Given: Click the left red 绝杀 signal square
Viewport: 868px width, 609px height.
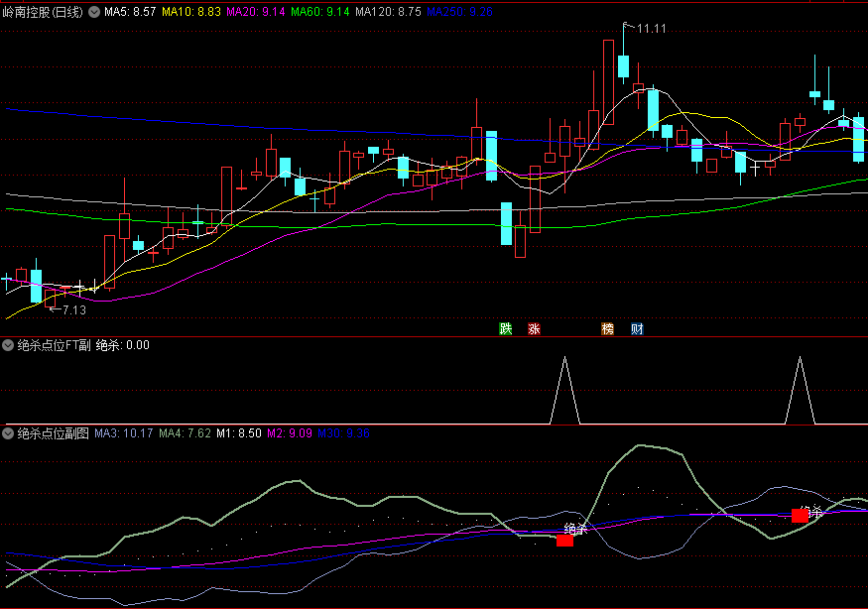Looking at the screenshot, I should [564, 541].
